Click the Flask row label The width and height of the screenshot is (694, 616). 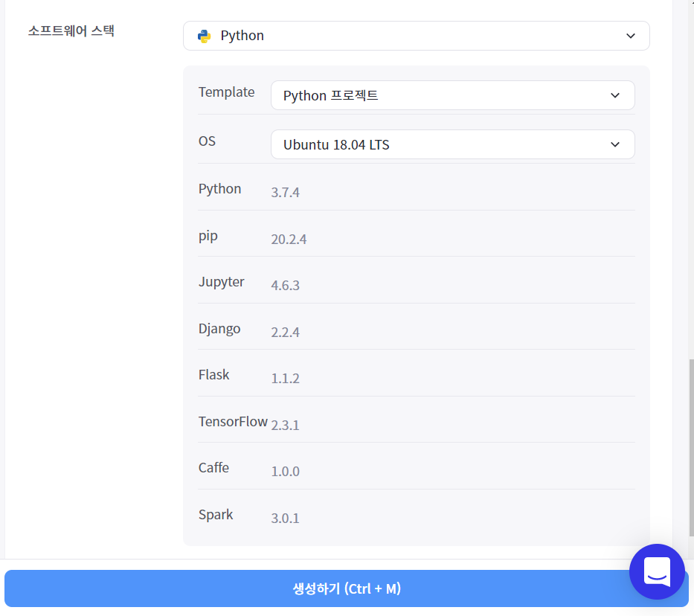click(213, 375)
